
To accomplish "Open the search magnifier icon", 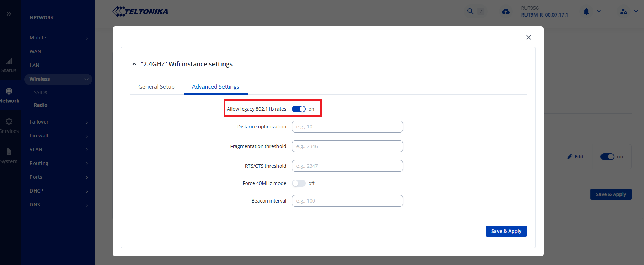I will pyautogui.click(x=470, y=11).
